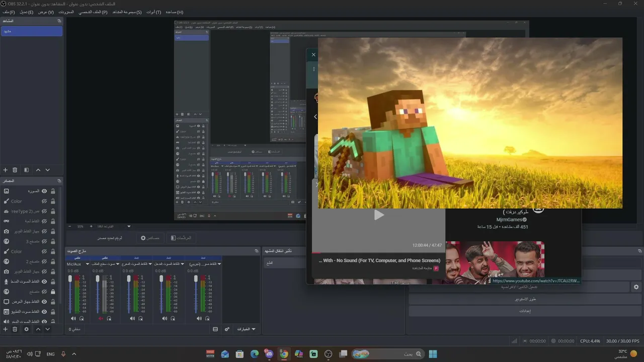Screen dimensions: 644x362
Task: Add a new source with plus icon
Action: 6,329
